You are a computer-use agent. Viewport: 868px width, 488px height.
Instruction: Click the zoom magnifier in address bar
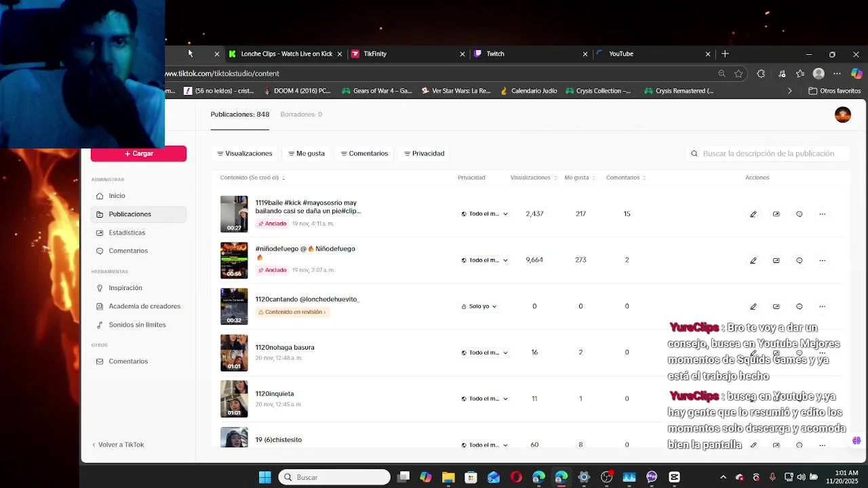722,73
